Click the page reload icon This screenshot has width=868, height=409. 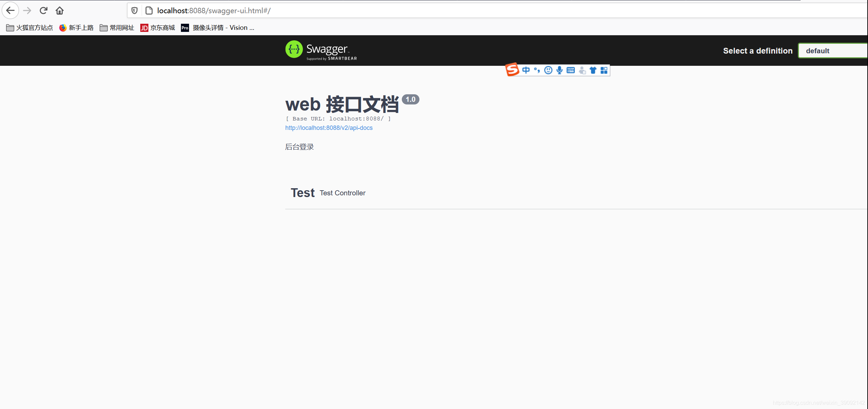click(x=43, y=11)
